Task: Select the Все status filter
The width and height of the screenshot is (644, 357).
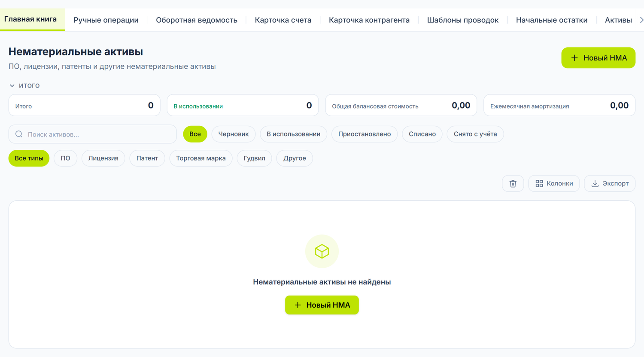Action: tap(195, 134)
